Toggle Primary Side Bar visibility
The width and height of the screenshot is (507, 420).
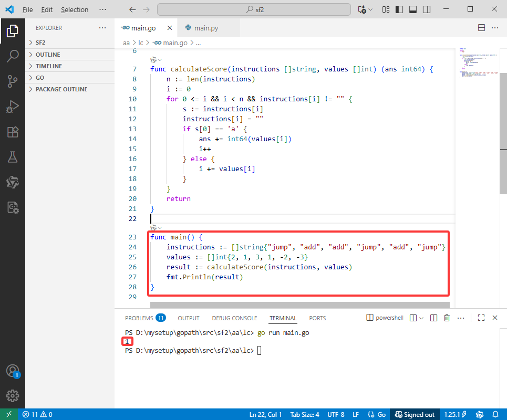click(x=399, y=9)
